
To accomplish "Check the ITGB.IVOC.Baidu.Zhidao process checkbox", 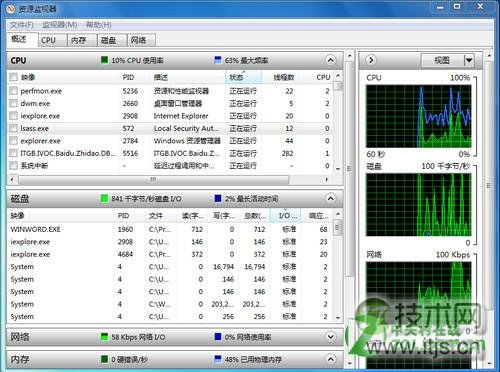I will [x=13, y=153].
